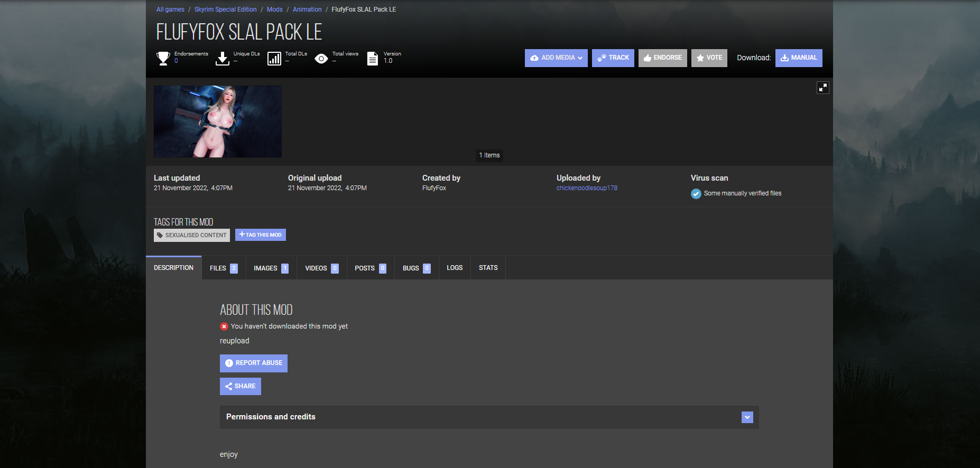Viewport: 980px width, 468px height.
Task: Start a Manual download
Action: point(799,58)
